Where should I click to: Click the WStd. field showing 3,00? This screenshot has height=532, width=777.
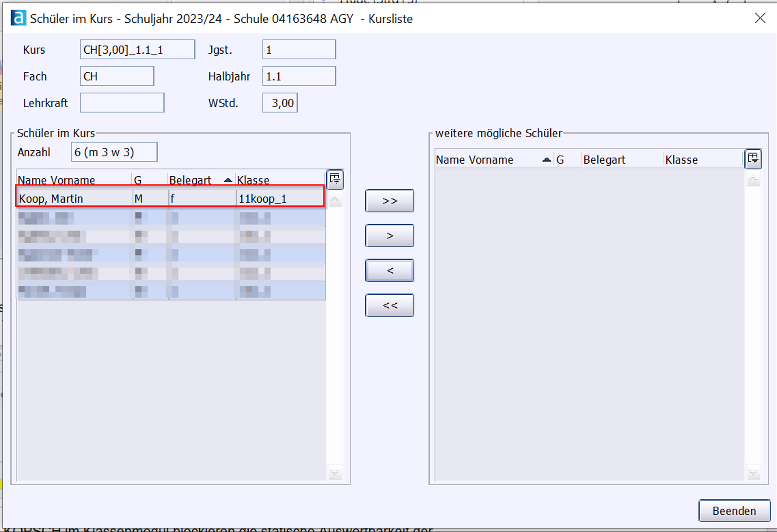pos(280,103)
